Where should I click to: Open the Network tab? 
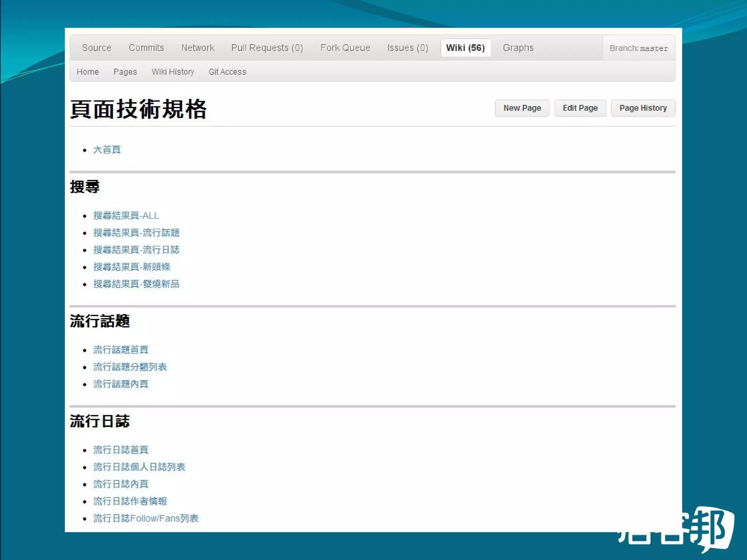198,48
